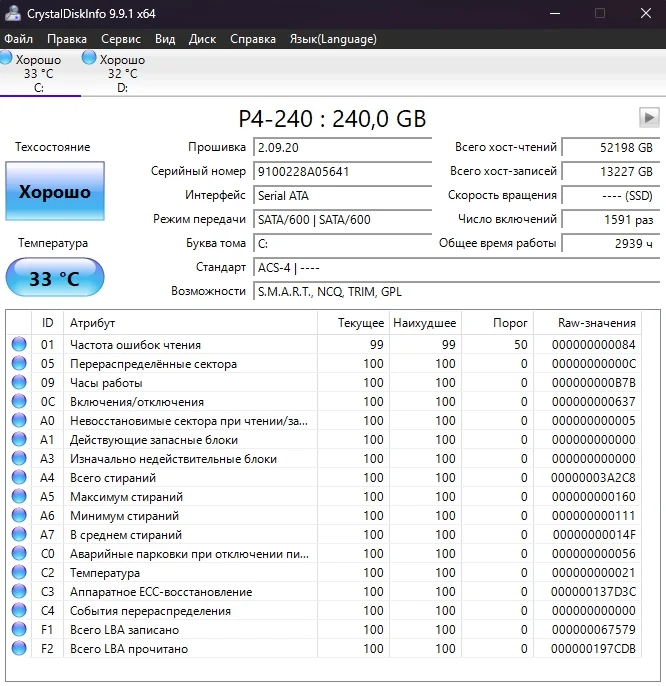Click the raw value 00000003A2C8
666x686 pixels.
click(x=593, y=478)
